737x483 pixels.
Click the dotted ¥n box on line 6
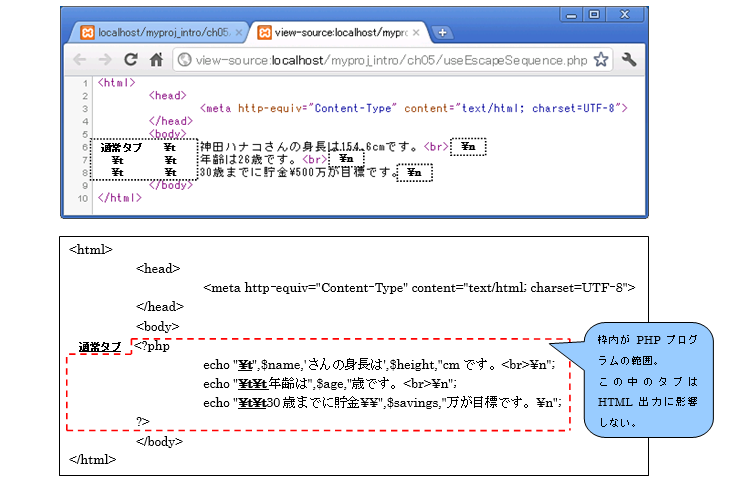point(468,147)
